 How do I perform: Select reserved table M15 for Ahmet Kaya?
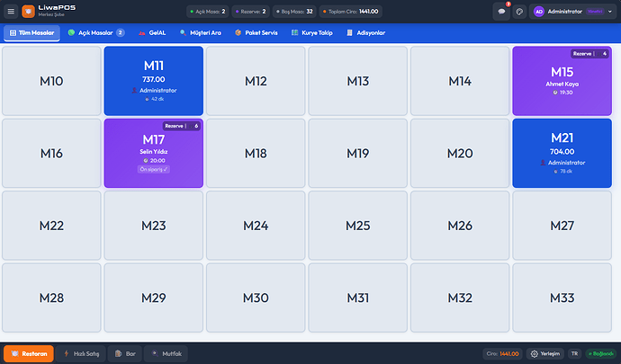[x=562, y=81]
